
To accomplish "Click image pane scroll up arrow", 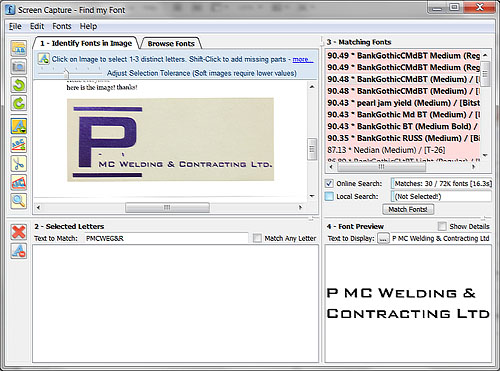I will 312,87.
